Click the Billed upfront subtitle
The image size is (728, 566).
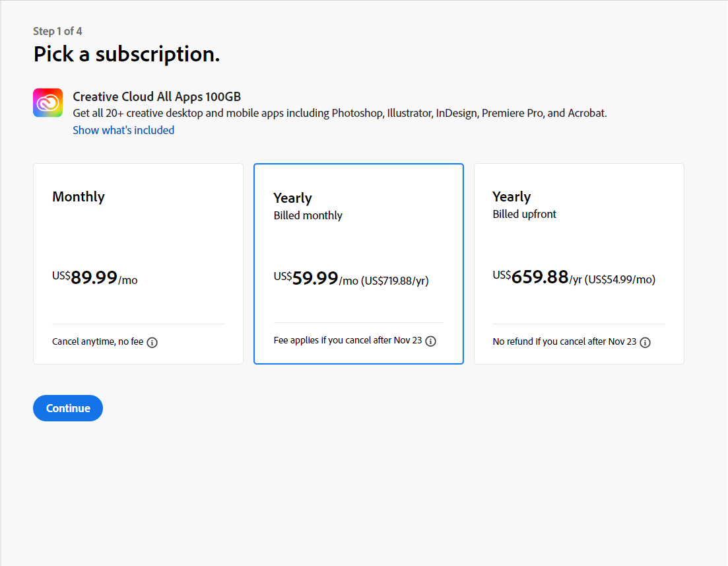pyautogui.click(x=524, y=214)
